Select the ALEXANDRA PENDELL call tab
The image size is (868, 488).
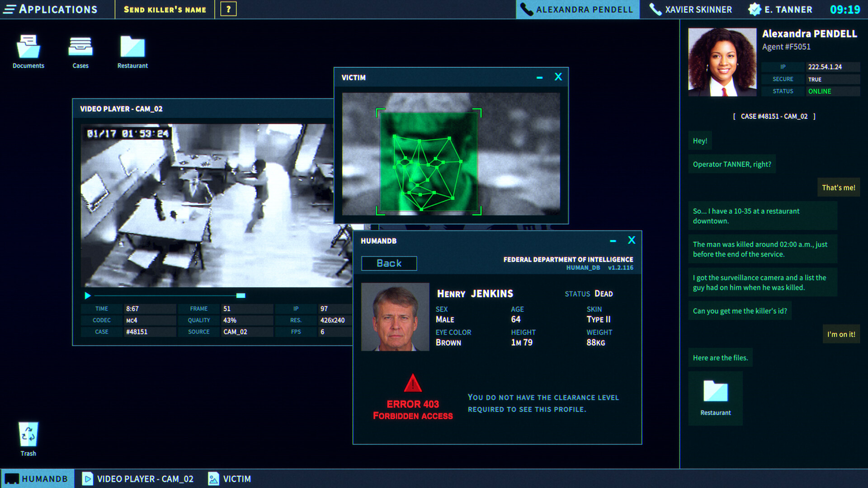tap(577, 9)
